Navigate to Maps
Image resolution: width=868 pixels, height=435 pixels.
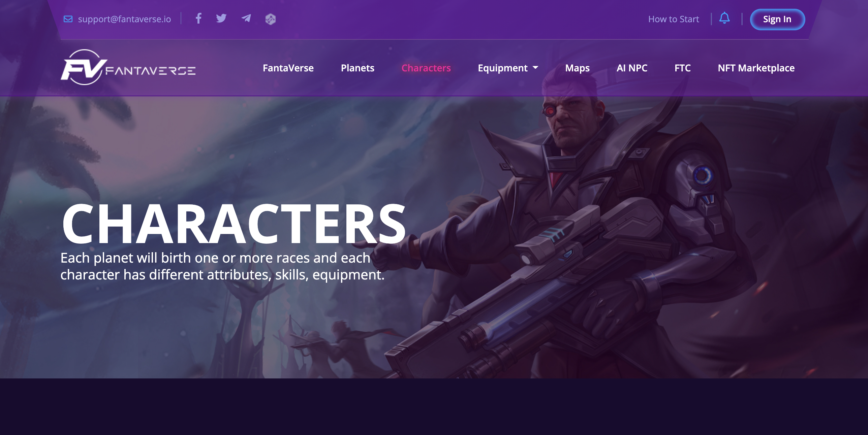click(577, 68)
